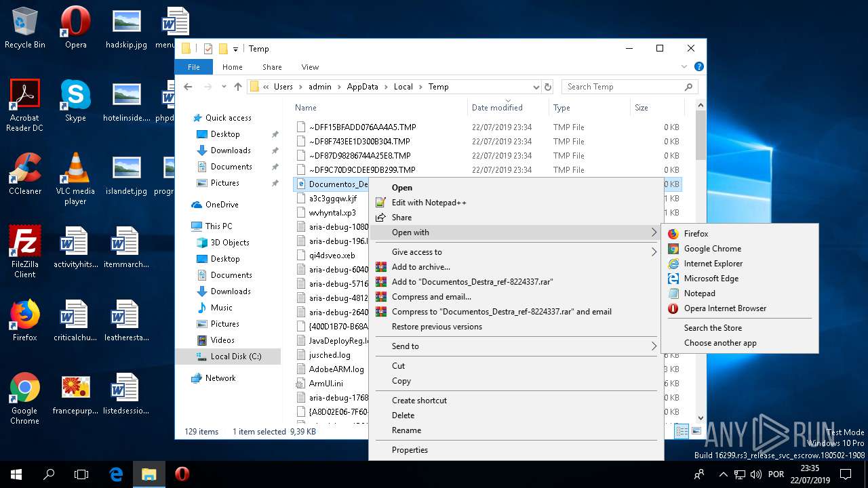Select Compress and email... entry

(515, 297)
